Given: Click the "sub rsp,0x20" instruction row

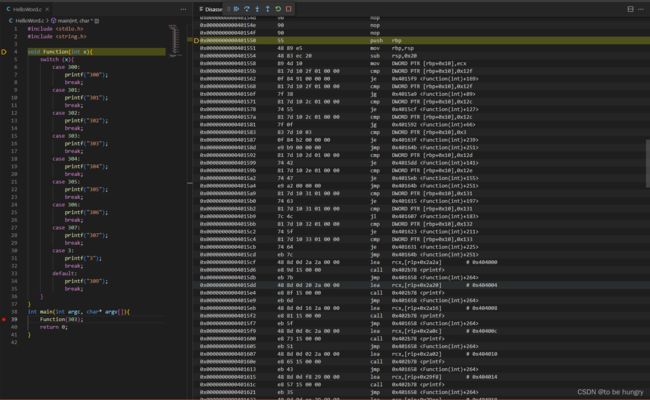Looking at the screenshot, I should (x=421, y=56).
